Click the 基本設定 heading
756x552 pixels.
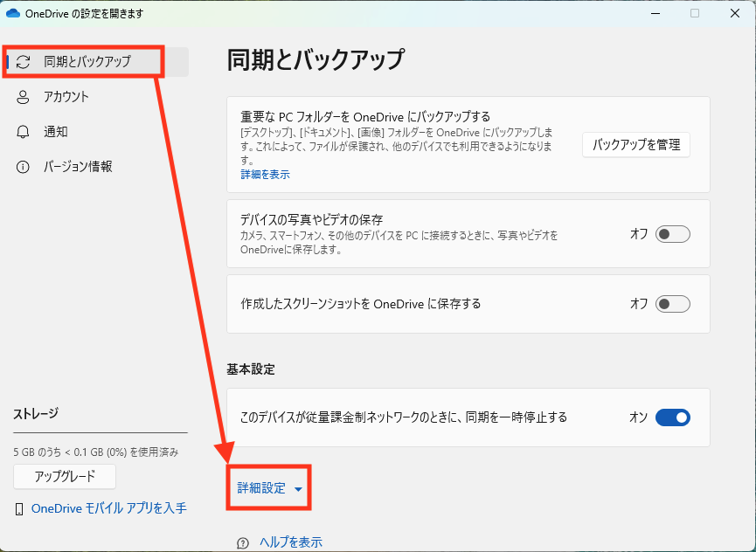251,369
